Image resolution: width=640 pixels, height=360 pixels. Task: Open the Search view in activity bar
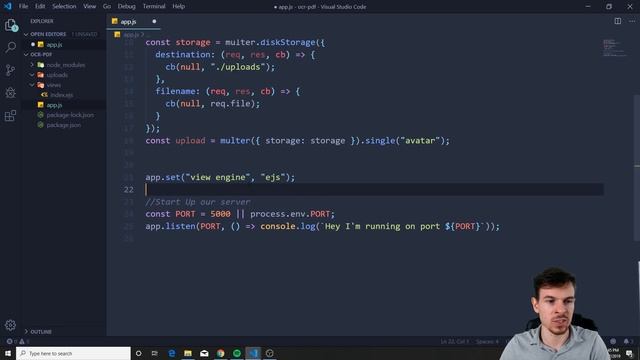click(x=11, y=47)
